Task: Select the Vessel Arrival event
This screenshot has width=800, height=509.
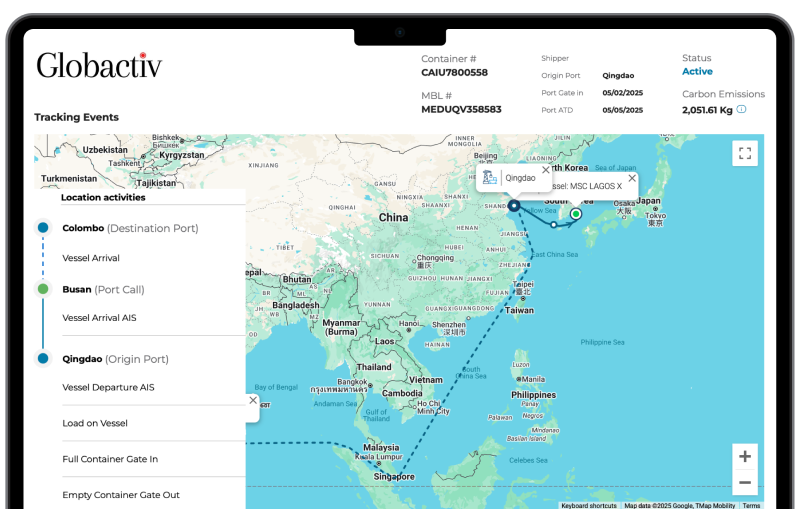Action: pos(91,258)
